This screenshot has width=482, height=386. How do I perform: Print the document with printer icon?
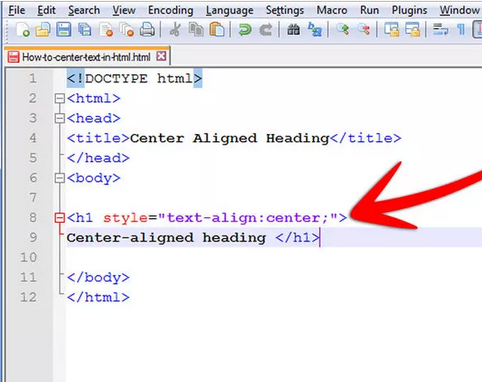tap(147, 30)
